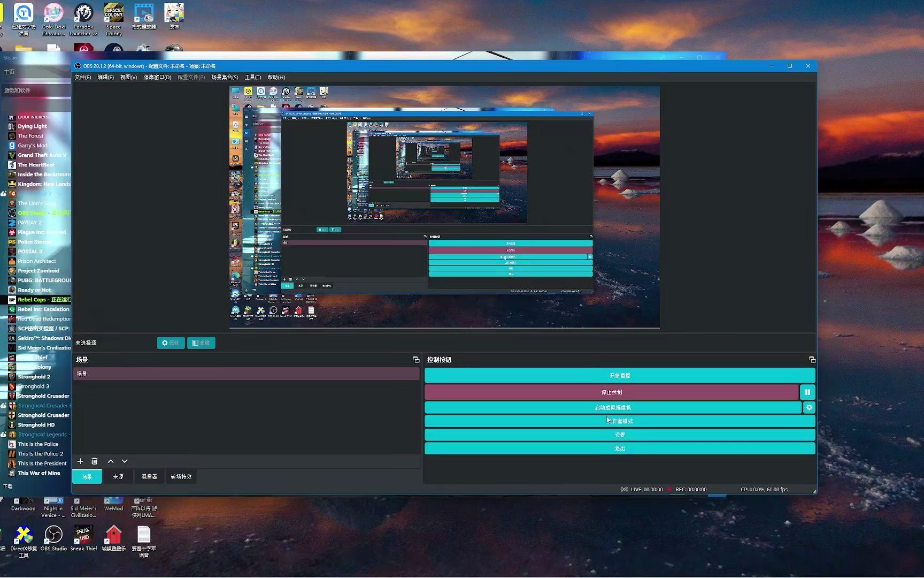Toggle the 工作室模式 studio mode button

[620, 421]
